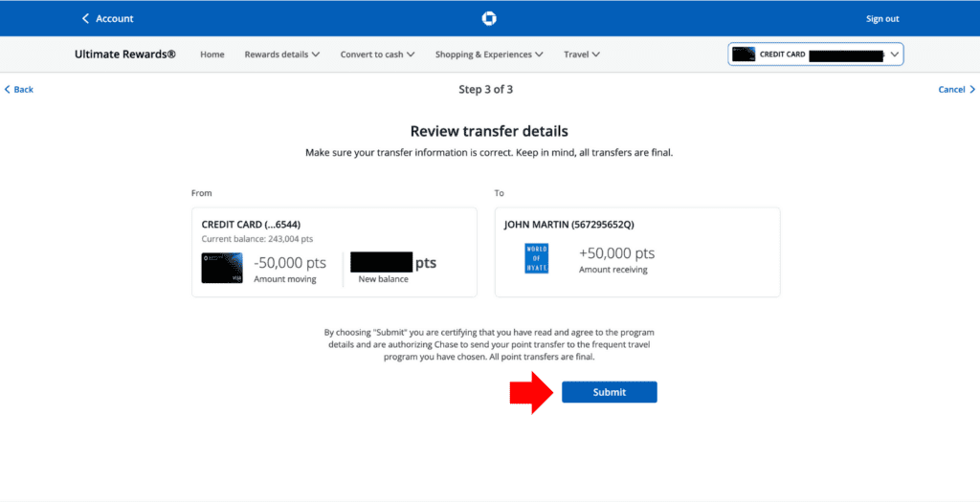Open the Home tab
Viewport: 980px width, 502px height.
[x=212, y=55]
